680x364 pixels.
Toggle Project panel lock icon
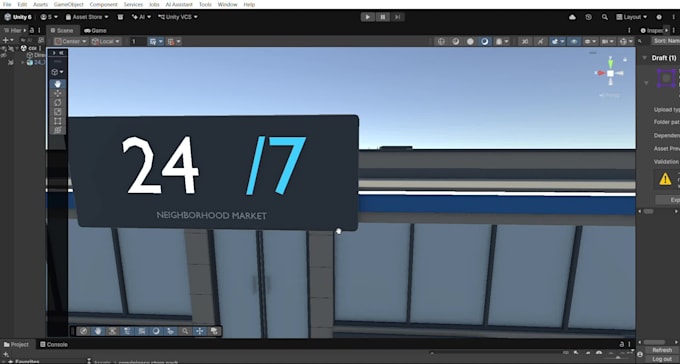tap(622, 344)
